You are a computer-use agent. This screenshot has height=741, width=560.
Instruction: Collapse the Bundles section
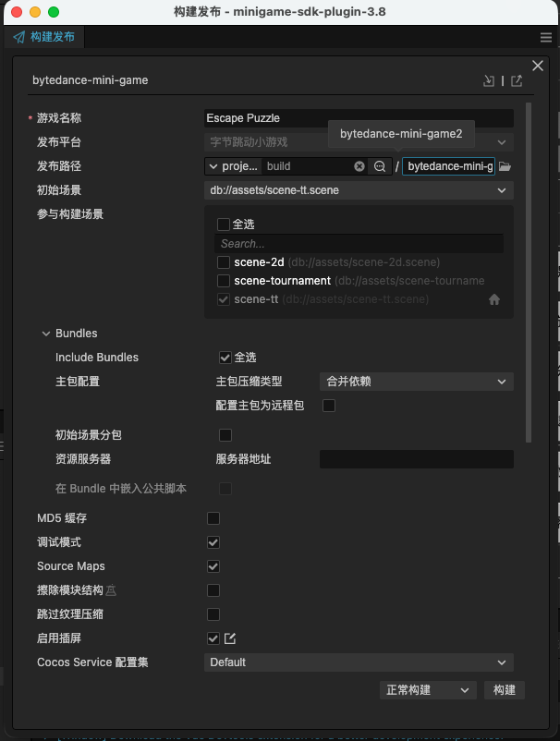(45, 334)
